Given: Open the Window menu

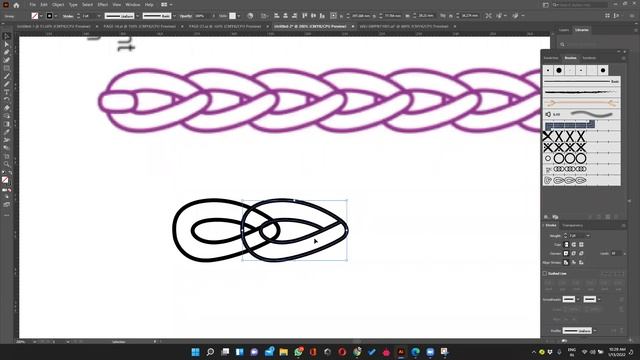Looking at the screenshot, I should click(x=133, y=5).
